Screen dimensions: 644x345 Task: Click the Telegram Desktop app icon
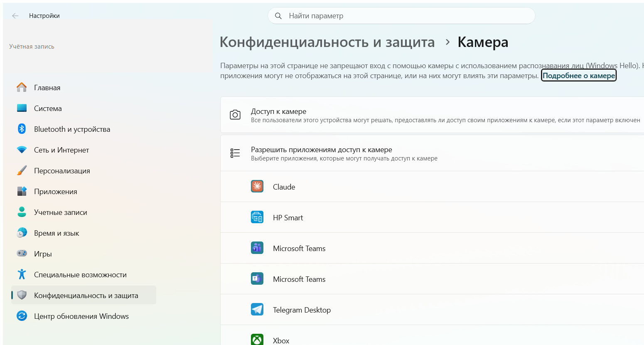[x=257, y=309]
